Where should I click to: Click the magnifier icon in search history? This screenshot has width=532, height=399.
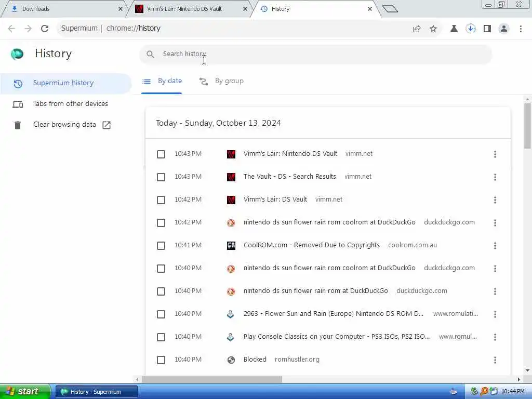coord(150,54)
